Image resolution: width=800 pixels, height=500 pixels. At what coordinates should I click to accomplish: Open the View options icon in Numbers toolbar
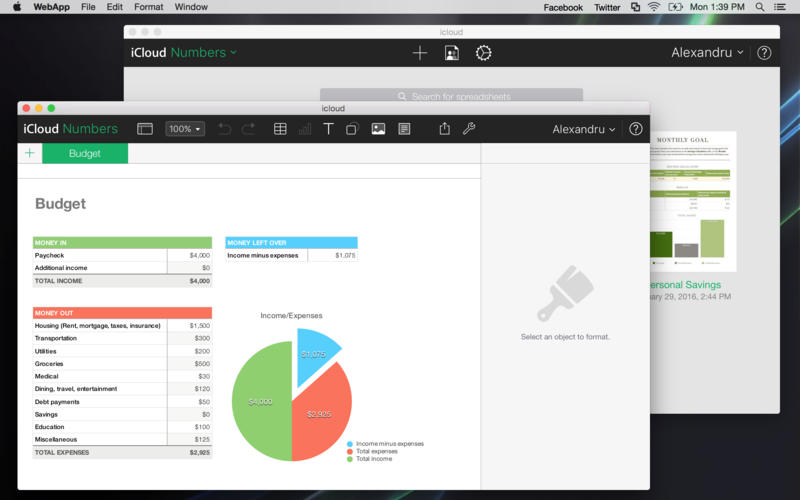145,129
